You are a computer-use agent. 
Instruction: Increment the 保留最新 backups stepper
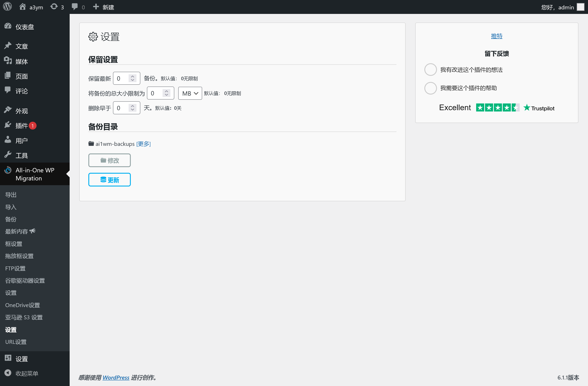133,77
